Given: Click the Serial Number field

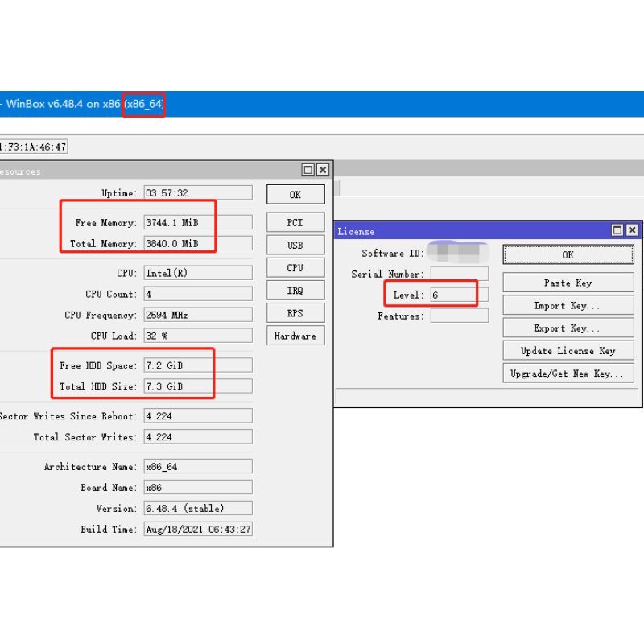Looking at the screenshot, I should (x=459, y=274).
